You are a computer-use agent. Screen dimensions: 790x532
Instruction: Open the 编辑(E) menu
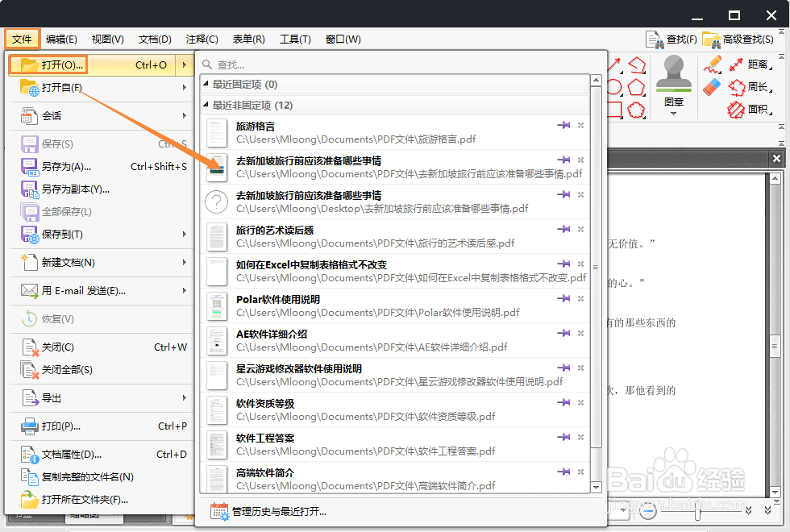coord(61,39)
